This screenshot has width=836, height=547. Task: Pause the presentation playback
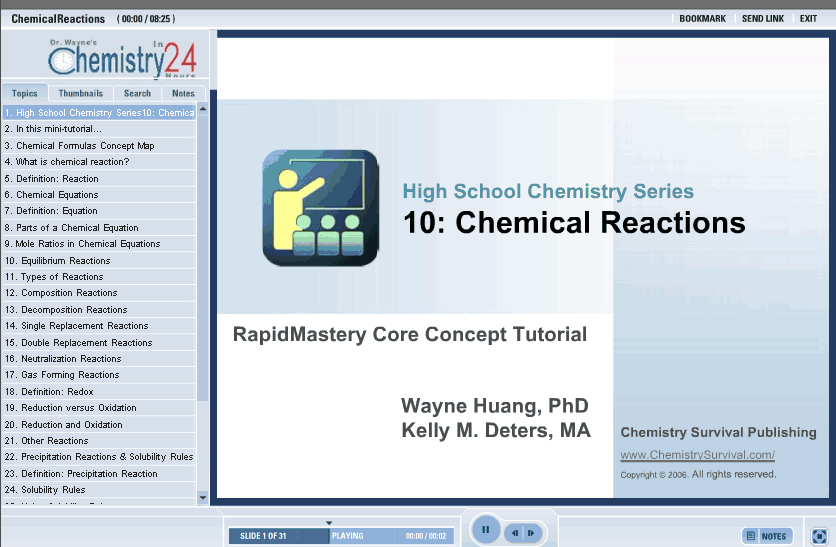[x=485, y=530]
